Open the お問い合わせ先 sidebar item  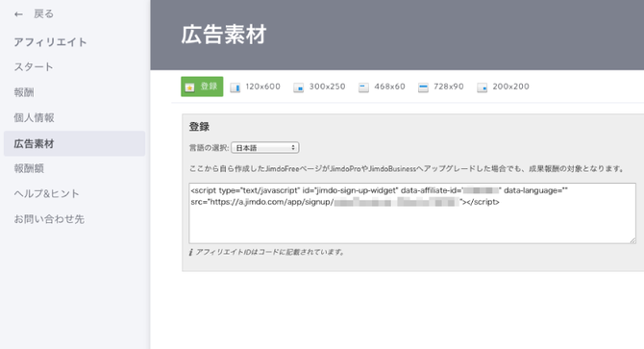(x=49, y=219)
